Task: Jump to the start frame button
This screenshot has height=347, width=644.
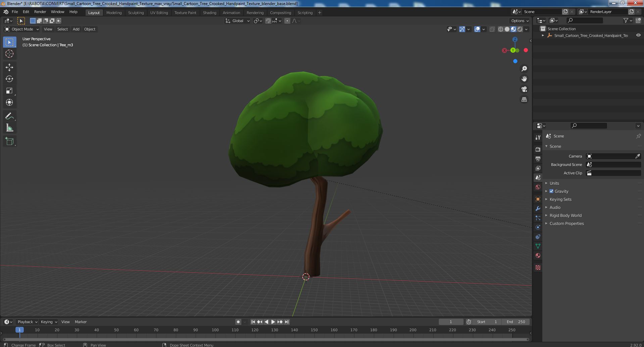Action: point(253,322)
